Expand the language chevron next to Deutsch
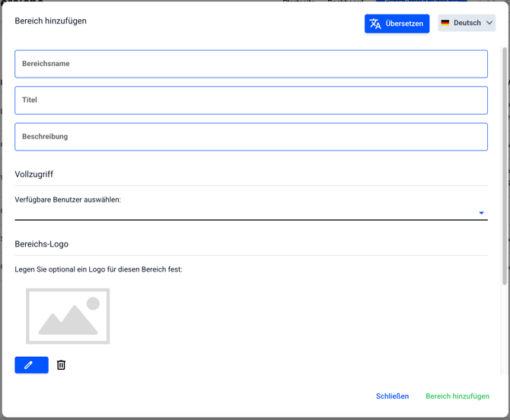This screenshot has height=420, width=510. click(489, 23)
